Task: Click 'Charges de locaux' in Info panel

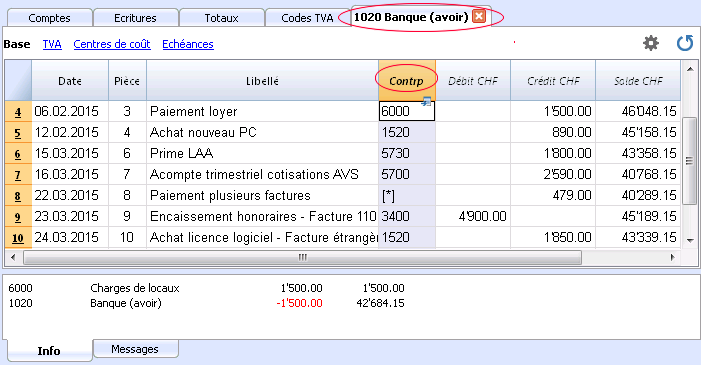Action: coord(135,288)
